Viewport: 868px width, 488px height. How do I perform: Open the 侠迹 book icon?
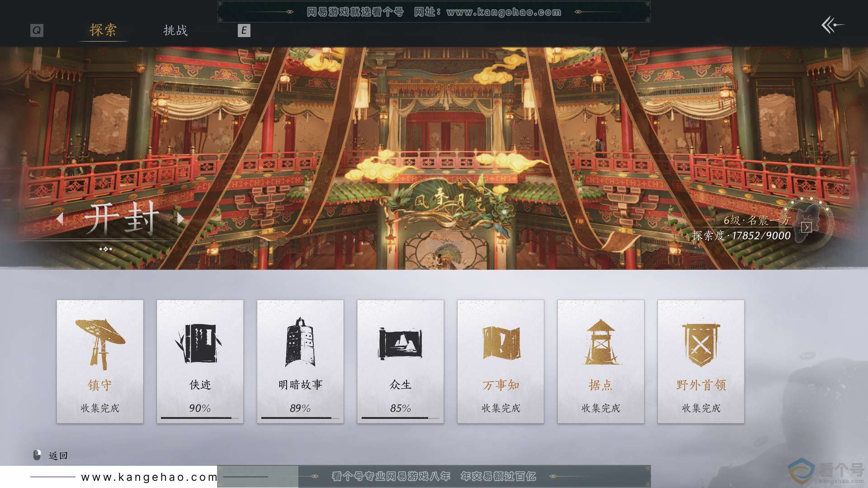point(199,343)
